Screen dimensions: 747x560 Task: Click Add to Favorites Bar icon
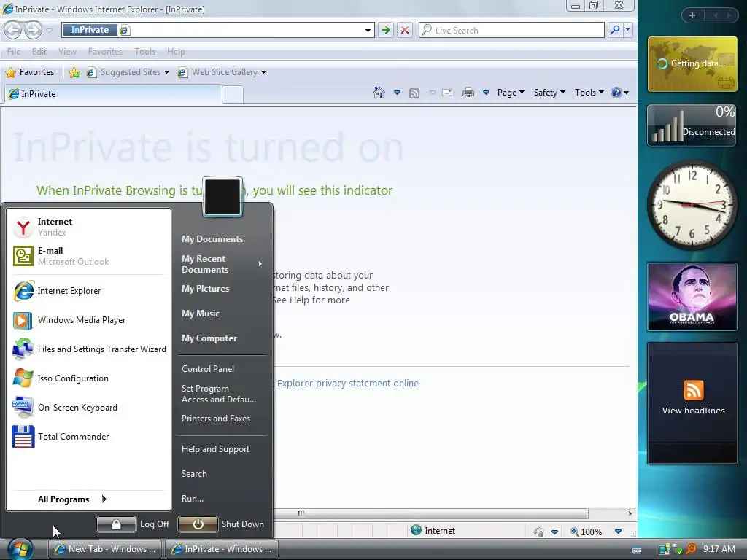point(74,72)
